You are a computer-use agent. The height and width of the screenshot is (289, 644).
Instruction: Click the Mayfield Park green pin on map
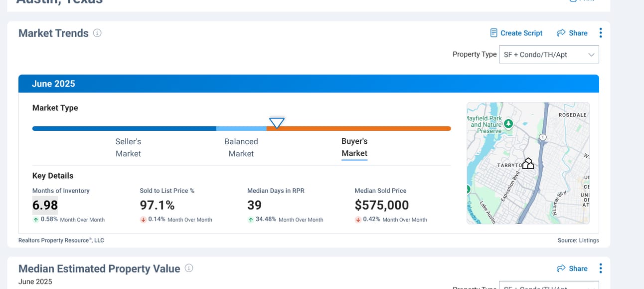(508, 123)
